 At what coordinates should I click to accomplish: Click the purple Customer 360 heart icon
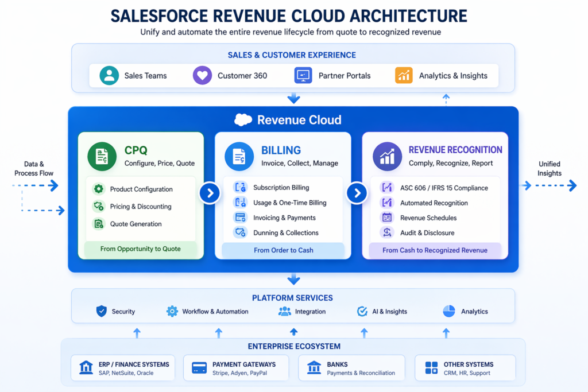click(202, 76)
